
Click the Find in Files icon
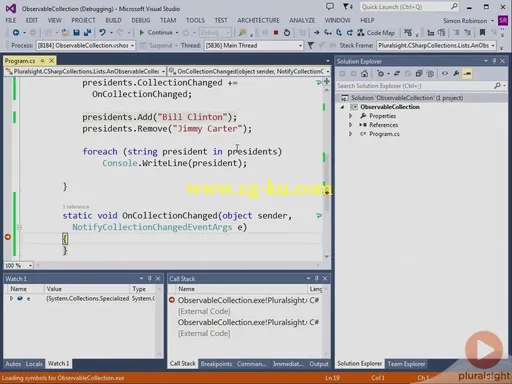click(242, 33)
